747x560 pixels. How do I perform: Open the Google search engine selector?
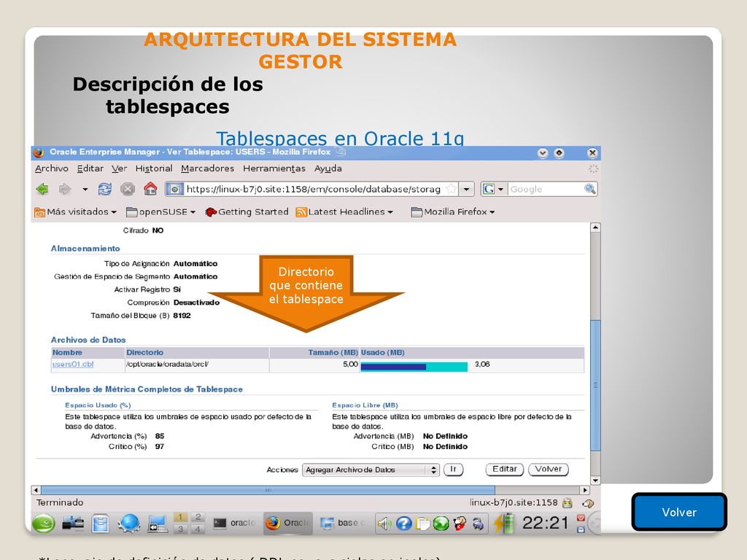click(494, 189)
